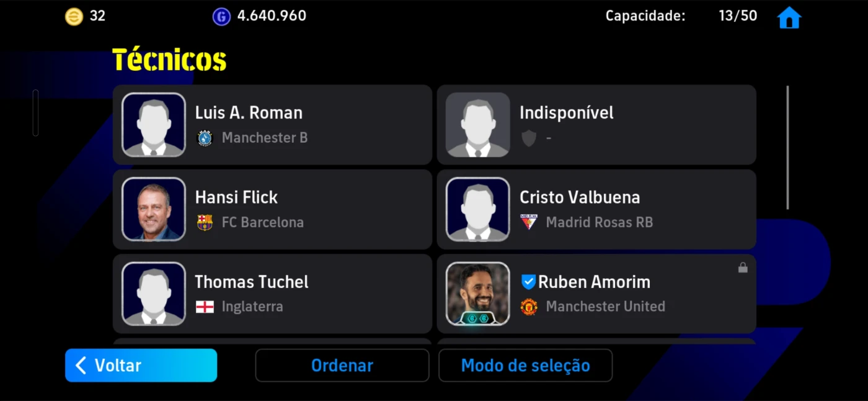Tap the blue shield badge beside Ruben Amorim
This screenshot has width=868, height=401.
point(528,282)
